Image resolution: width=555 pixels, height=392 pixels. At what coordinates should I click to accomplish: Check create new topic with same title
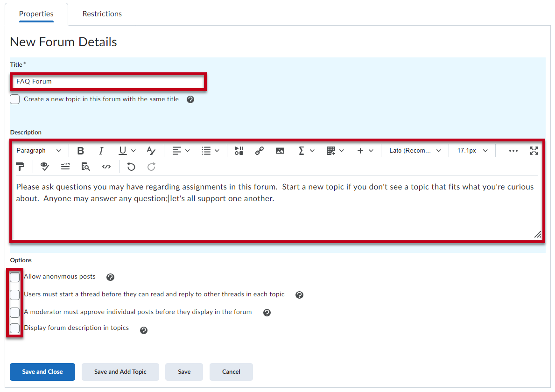pyautogui.click(x=15, y=99)
